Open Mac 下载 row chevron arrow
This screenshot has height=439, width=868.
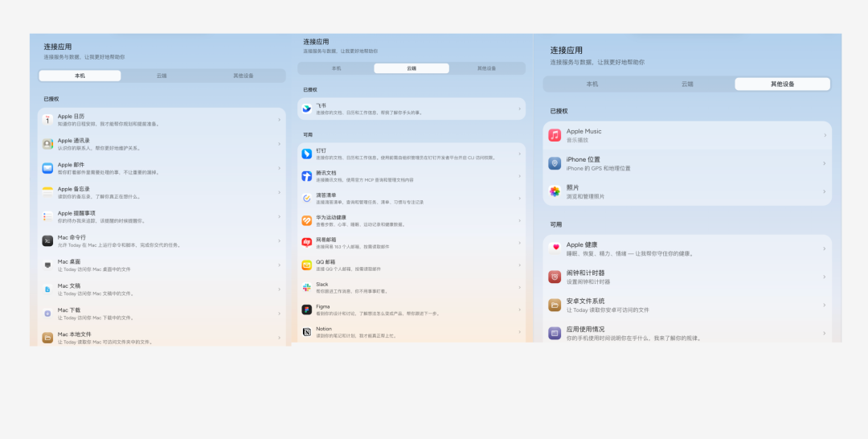(x=279, y=314)
